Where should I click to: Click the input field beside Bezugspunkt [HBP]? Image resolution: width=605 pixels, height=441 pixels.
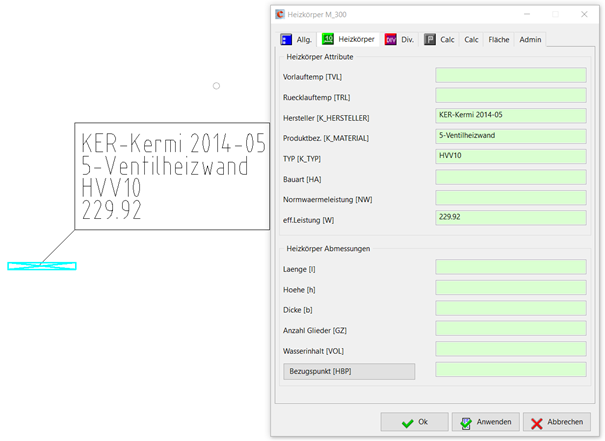(511, 369)
